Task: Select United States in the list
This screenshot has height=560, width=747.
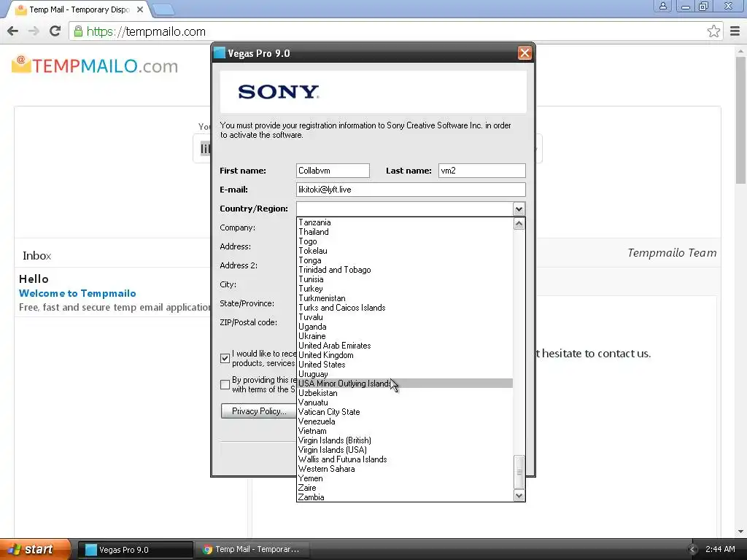Action: click(404, 365)
